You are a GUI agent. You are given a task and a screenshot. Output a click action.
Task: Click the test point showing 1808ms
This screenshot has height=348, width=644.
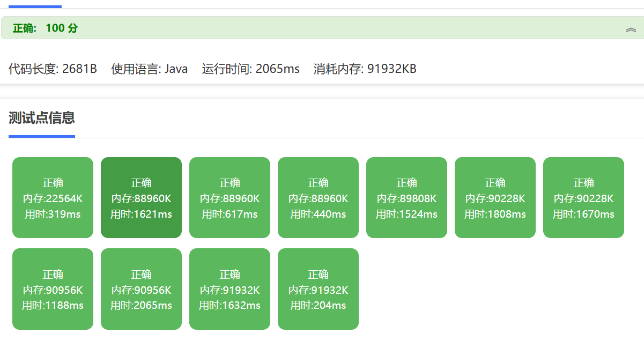(495, 197)
